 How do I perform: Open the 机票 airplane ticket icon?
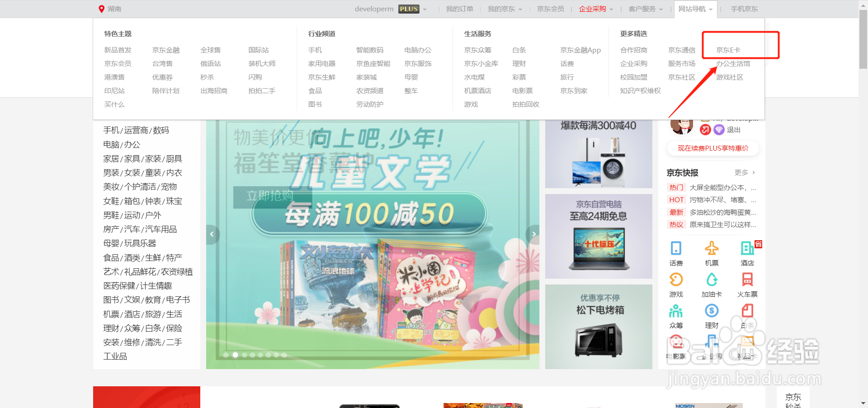pos(712,248)
